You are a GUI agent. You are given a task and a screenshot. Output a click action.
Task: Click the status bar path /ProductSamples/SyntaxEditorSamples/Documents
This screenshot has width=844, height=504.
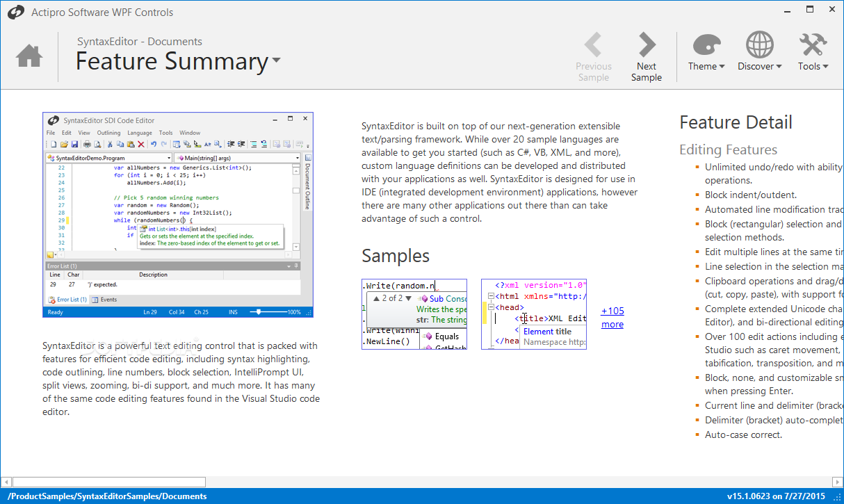click(x=107, y=496)
